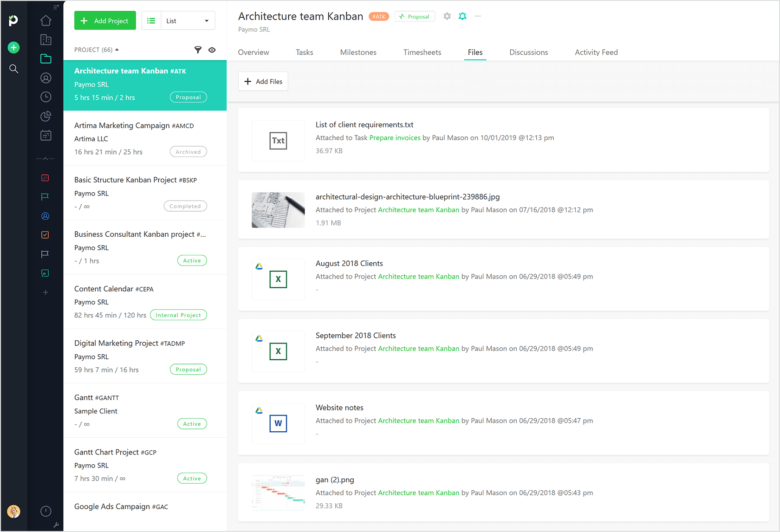
Task: Open the Scheduling calendar icon
Action: 45,135
